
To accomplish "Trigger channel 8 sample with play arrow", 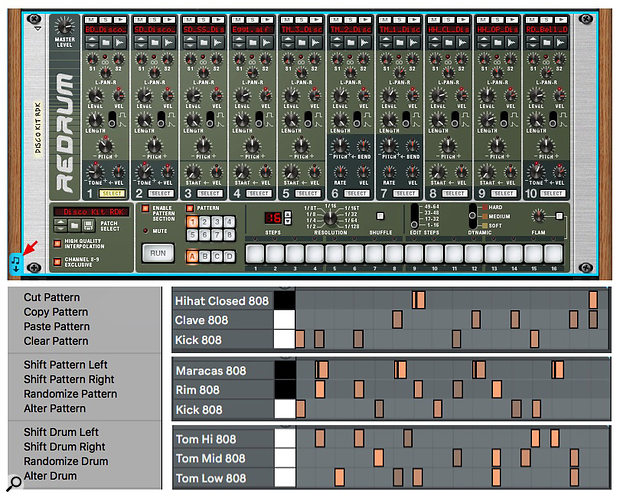I will 463,20.
